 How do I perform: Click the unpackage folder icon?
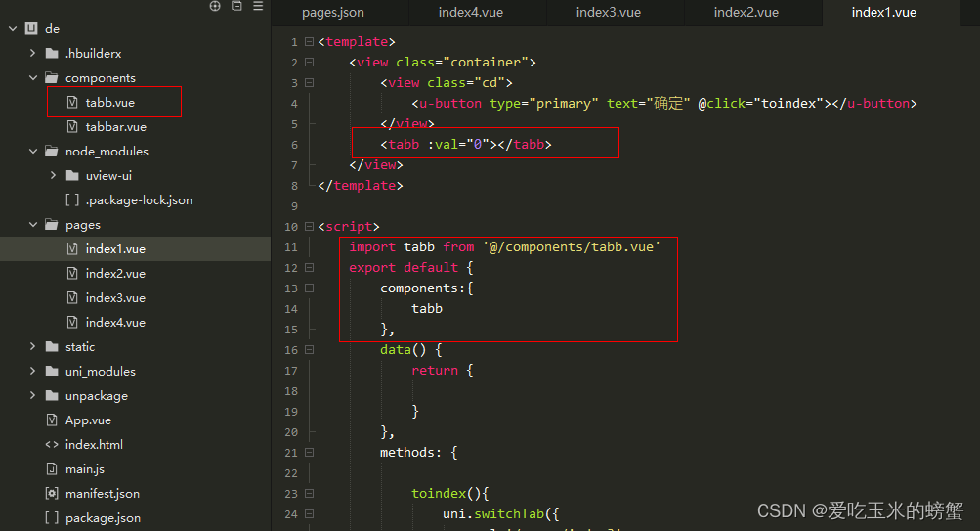(53, 395)
